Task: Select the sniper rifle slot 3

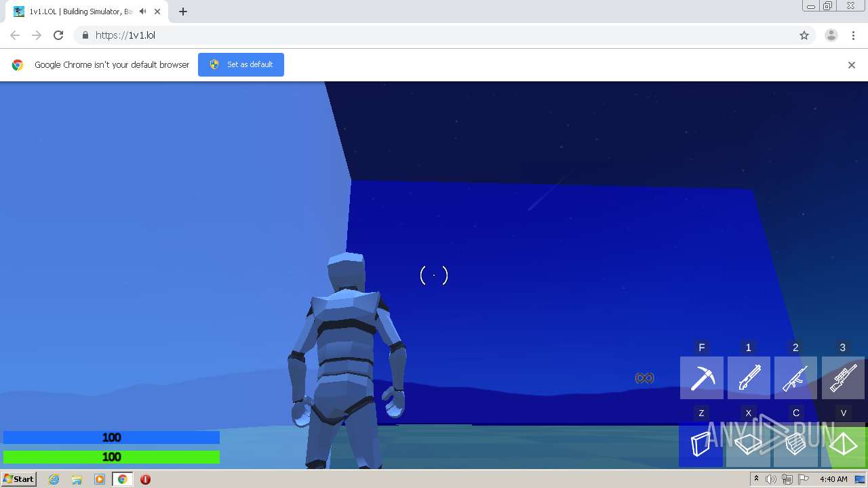Action: tap(843, 378)
